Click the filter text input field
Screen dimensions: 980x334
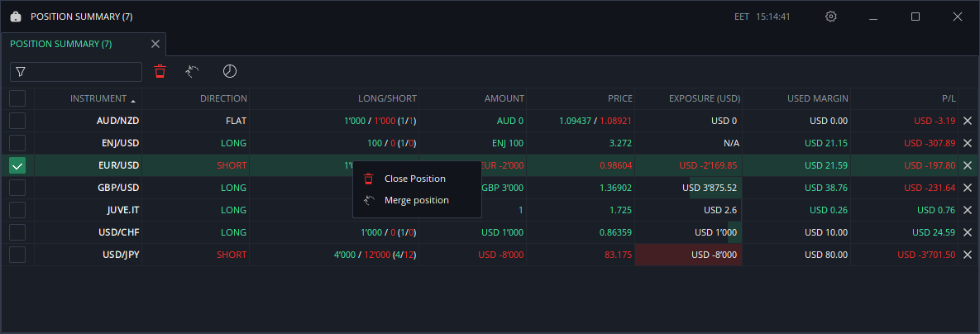[x=76, y=72]
